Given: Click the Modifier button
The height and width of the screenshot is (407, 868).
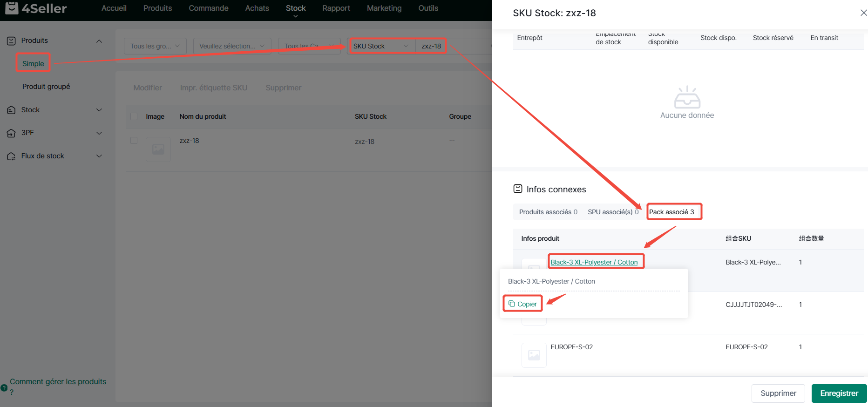Looking at the screenshot, I should pos(148,88).
